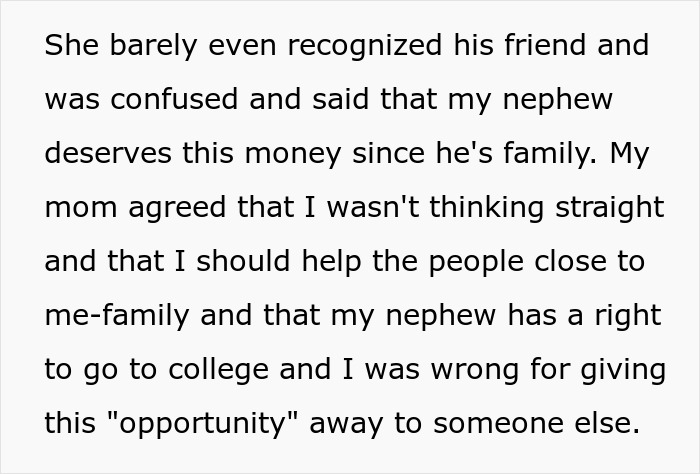Click the hyphenated word "me-family"
Screen dimensions: 700x474
point(116,315)
